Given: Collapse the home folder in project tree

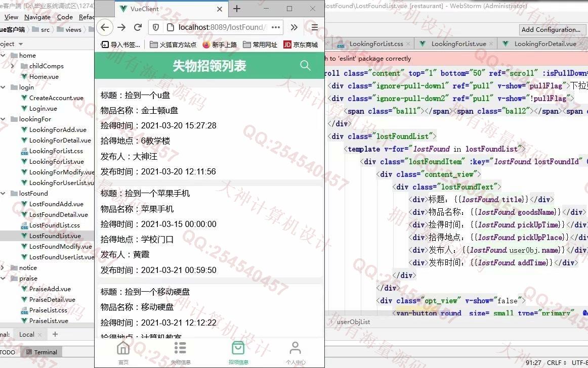Looking at the screenshot, I should 3,56.
